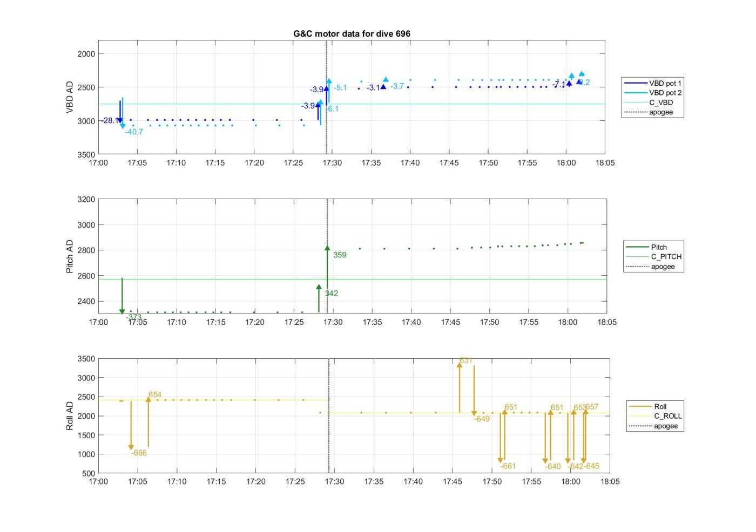
Task: Click the -661 roll annotation
Action: point(508,466)
